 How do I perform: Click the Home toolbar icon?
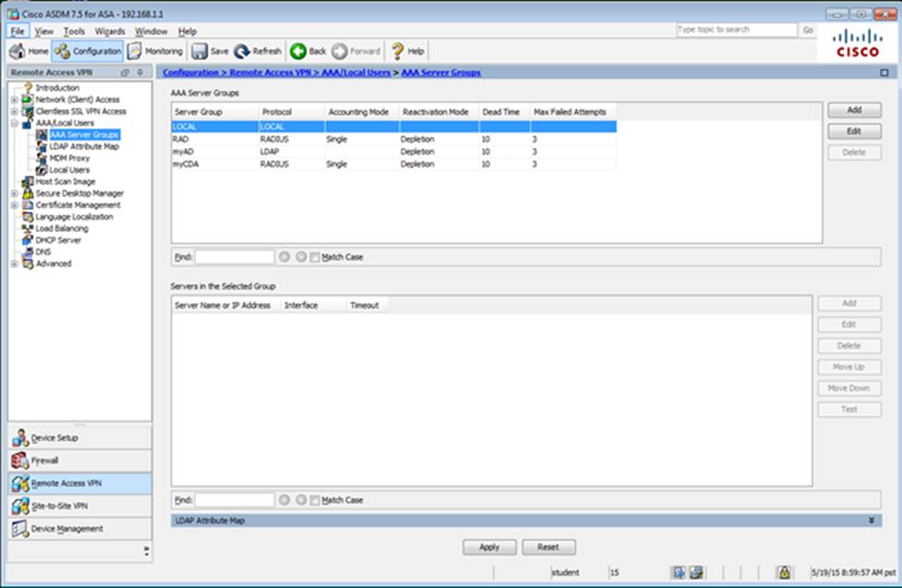[x=18, y=52]
